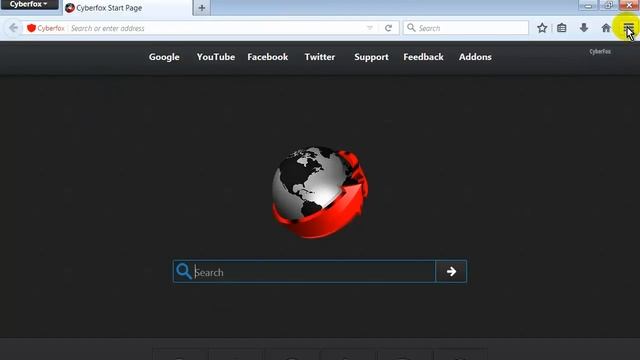This screenshot has height=360, width=640.
Task: Open the Cyberfox hamburger menu
Action: click(x=628, y=28)
